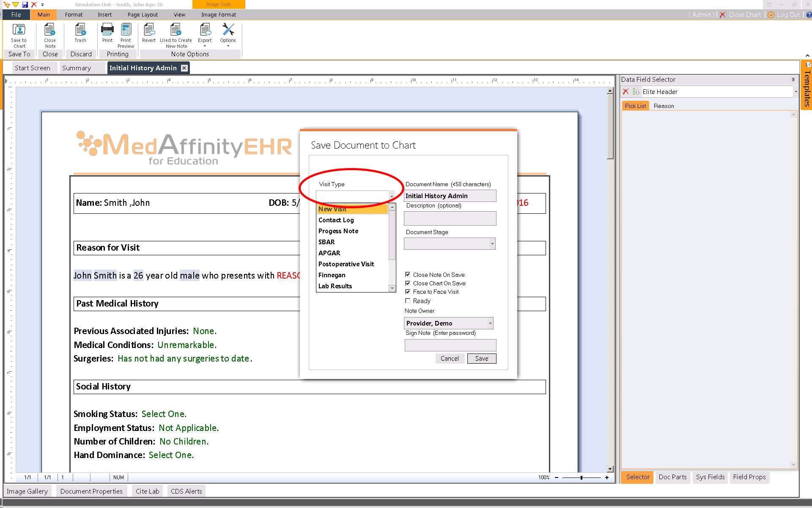Expand the Export dropdown arrow

coord(205,46)
